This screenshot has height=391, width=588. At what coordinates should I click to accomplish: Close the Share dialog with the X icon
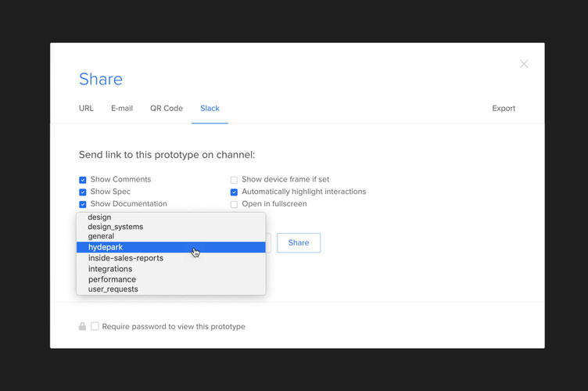[524, 63]
